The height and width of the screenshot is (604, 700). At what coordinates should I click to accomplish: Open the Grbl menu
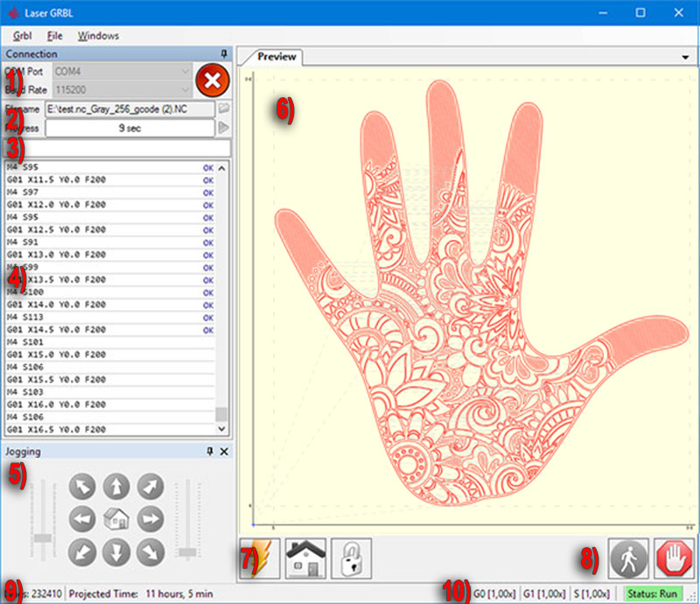tap(21, 36)
